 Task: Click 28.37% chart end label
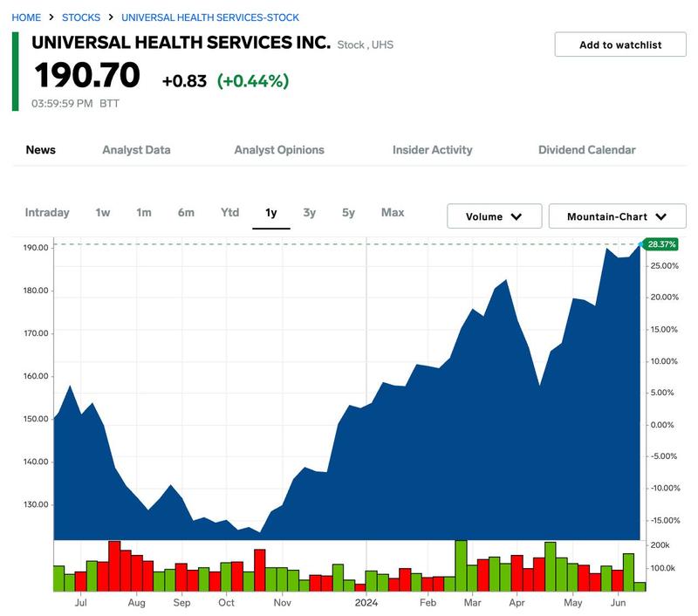(660, 244)
